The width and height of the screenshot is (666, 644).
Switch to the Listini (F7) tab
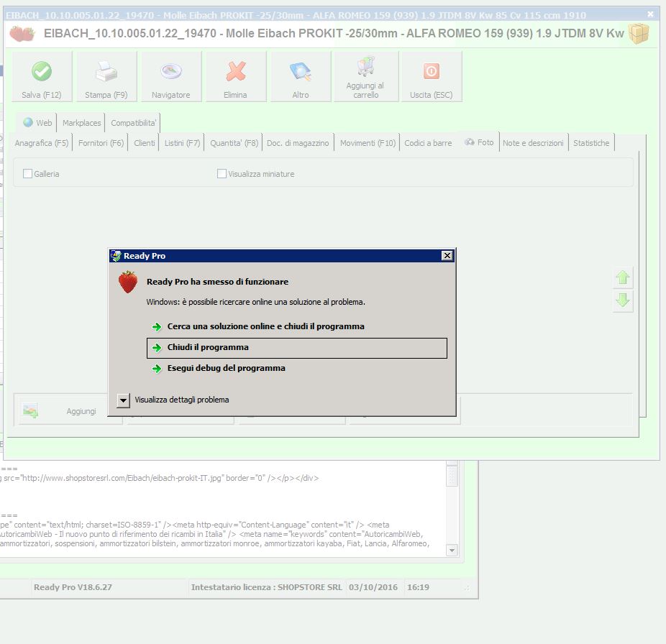[182, 143]
